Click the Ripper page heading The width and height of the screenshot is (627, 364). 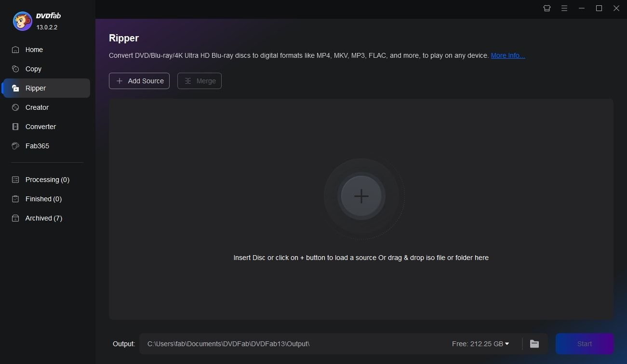click(124, 38)
